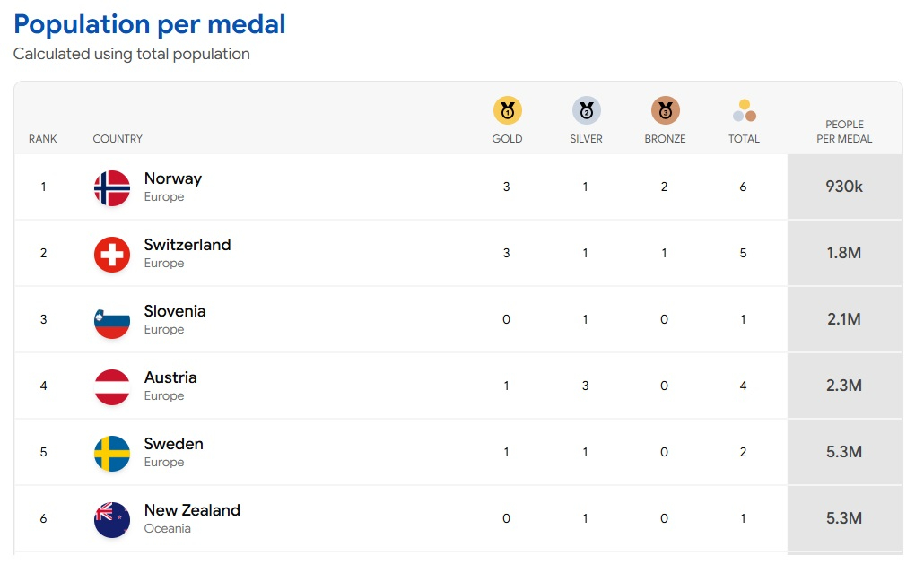Click the Norway flag icon

(x=112, y=188)
